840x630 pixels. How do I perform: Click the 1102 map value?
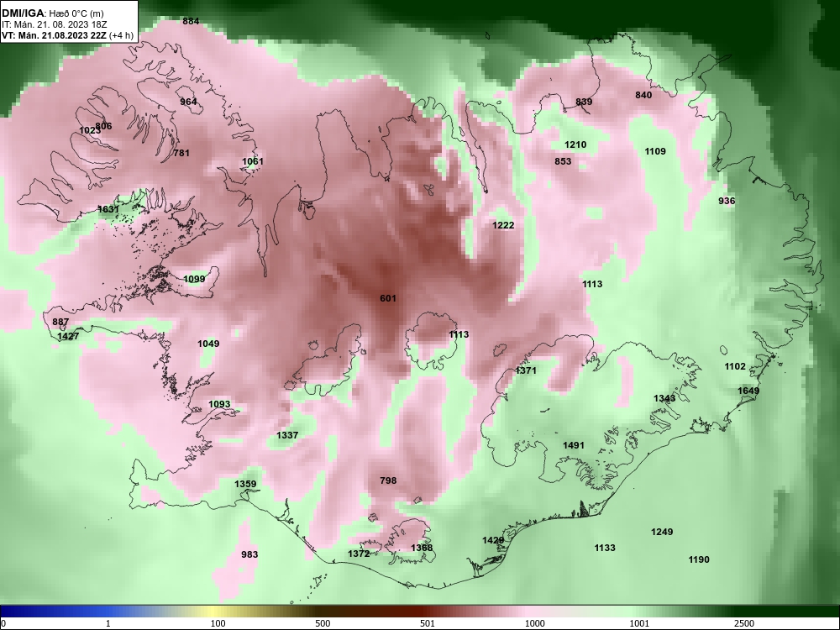[735, 366]
